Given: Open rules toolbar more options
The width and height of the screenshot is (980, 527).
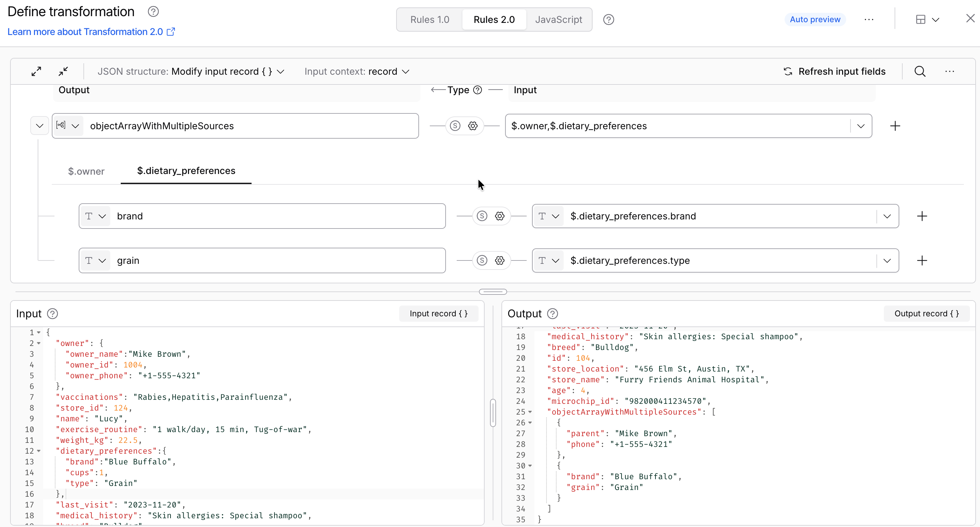Looking at the screenshot, I should click(950, 71).
